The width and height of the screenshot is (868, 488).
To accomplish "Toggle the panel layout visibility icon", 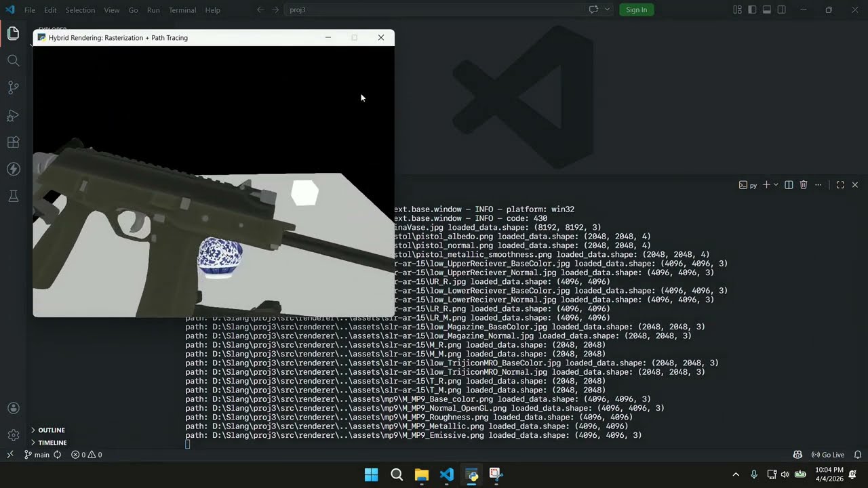I will coord(766,9).
